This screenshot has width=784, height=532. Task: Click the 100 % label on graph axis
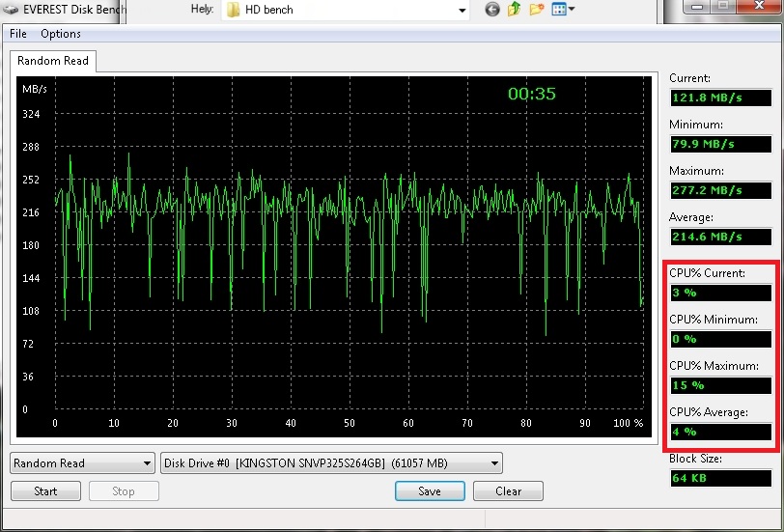pyautogui.click(x=628, y=423)
